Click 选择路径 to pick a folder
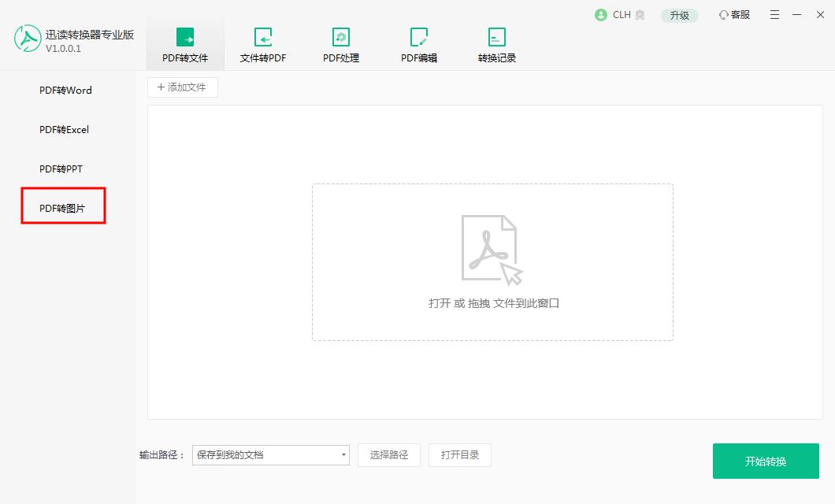 (388, 455)
